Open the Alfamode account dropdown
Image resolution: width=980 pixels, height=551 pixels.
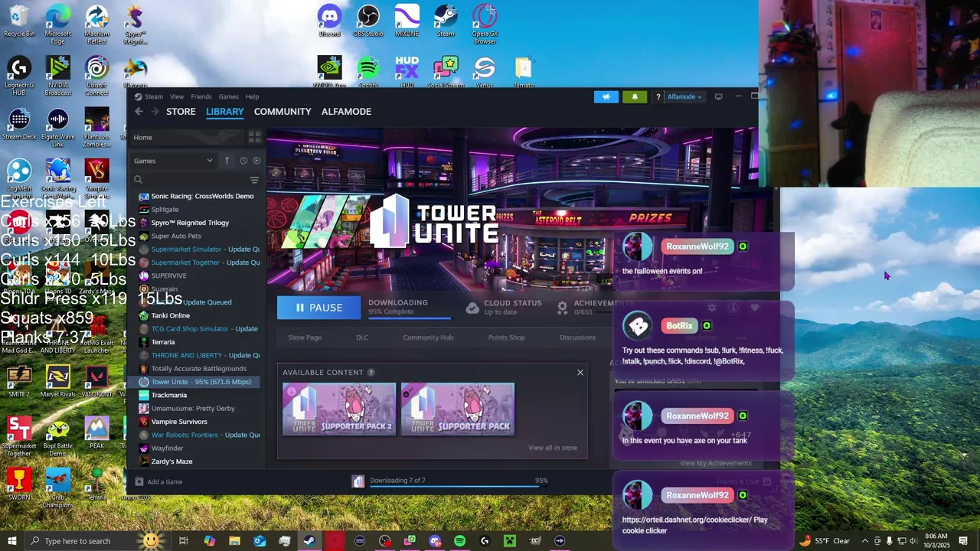click(x=684, y=97)
